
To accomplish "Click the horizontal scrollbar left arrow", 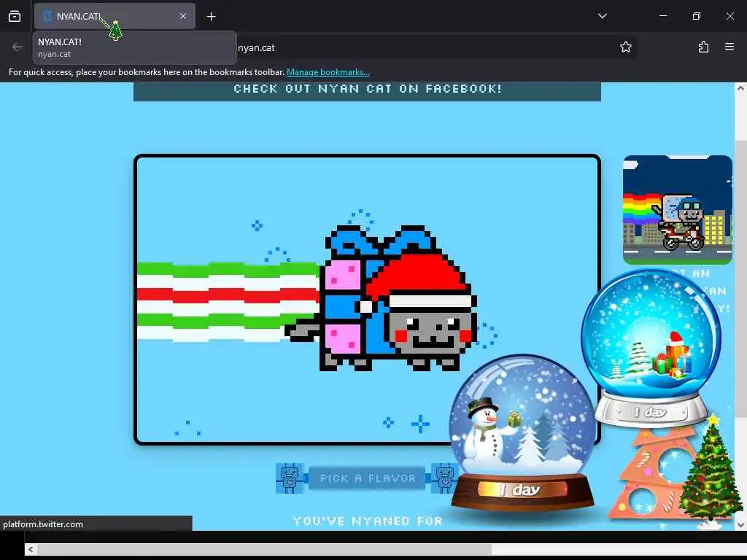I will 31,550.
